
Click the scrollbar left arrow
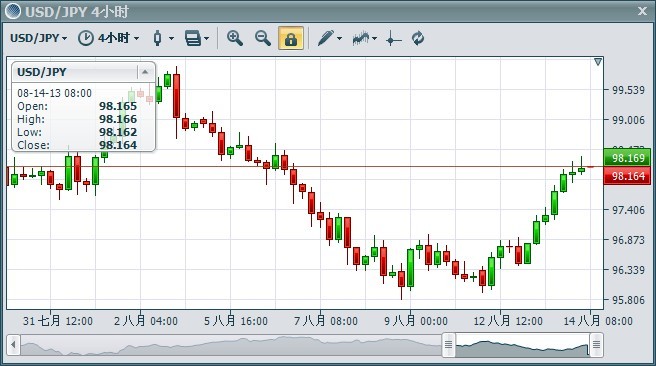click(x=13, y=345)
